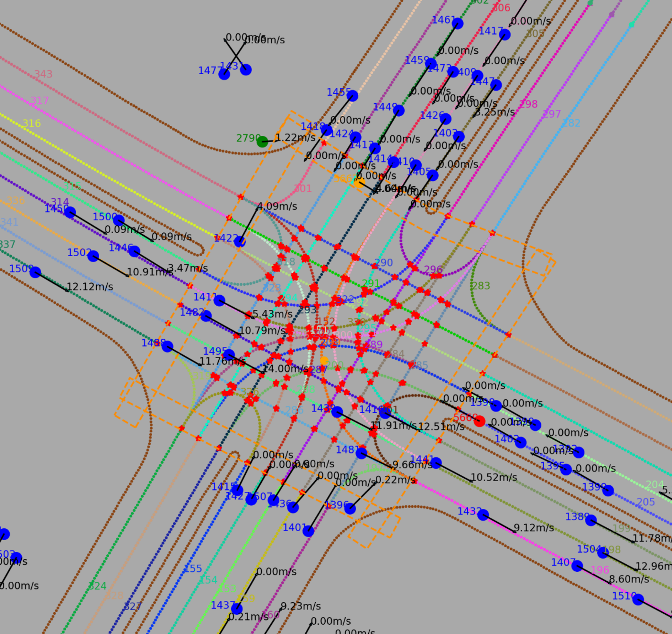Click the 12.12m/s speed label
672x634 pixels.
pyautogui.click(x=90, y=287)
